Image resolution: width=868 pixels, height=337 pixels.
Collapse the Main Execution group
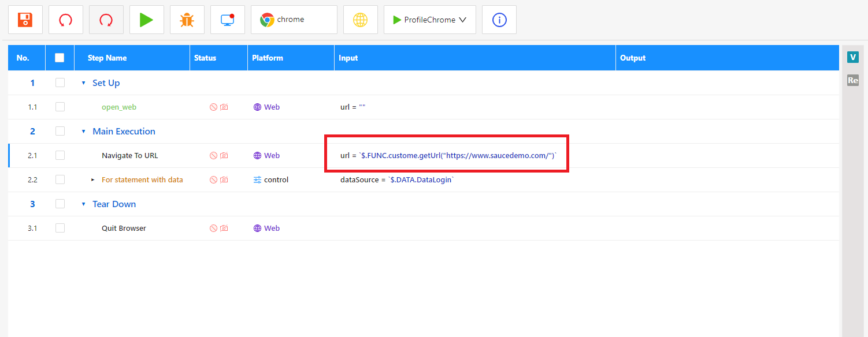point(84,132)
